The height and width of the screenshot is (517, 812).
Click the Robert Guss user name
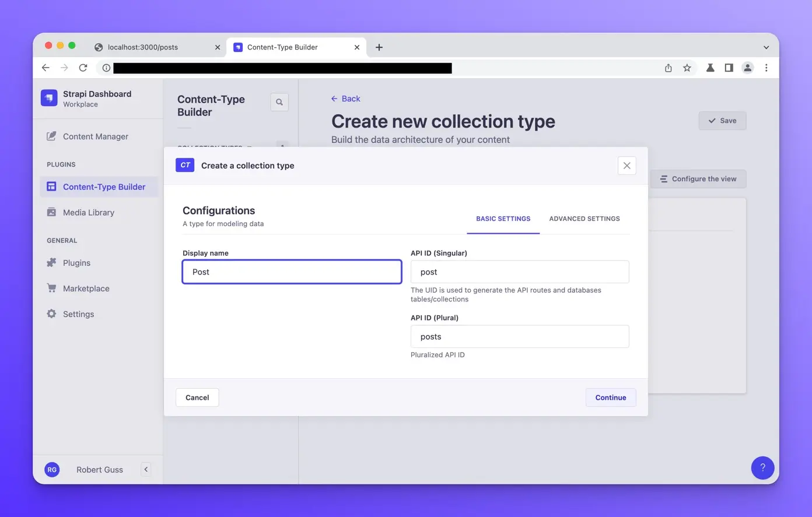point(100,470)
